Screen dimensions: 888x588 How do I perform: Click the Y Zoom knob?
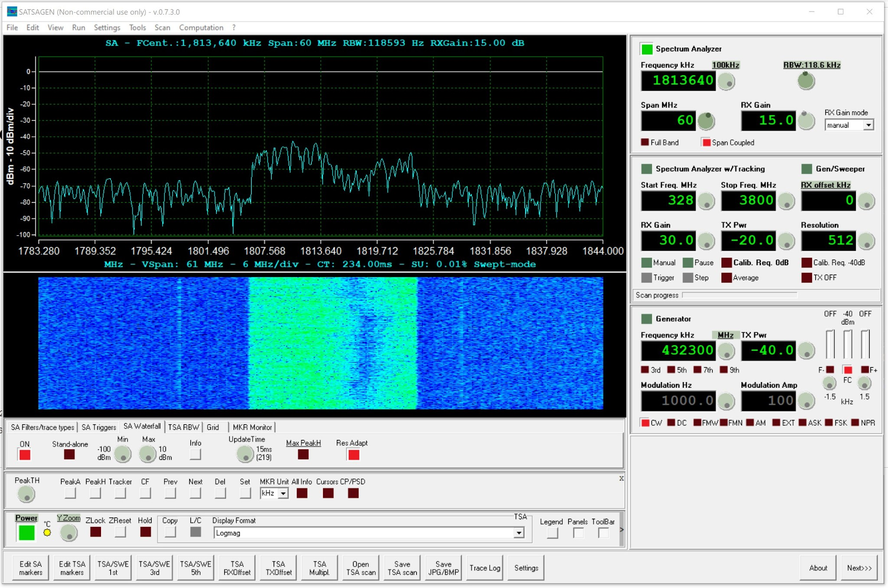coord(68,533)
